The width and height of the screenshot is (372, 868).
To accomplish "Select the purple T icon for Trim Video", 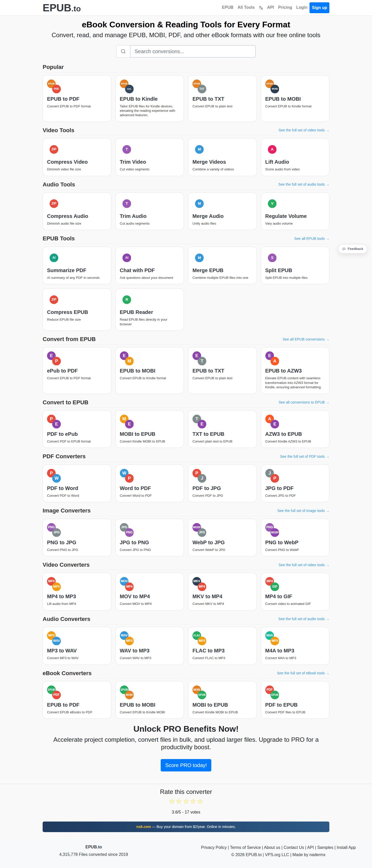I will click(127, 149).
